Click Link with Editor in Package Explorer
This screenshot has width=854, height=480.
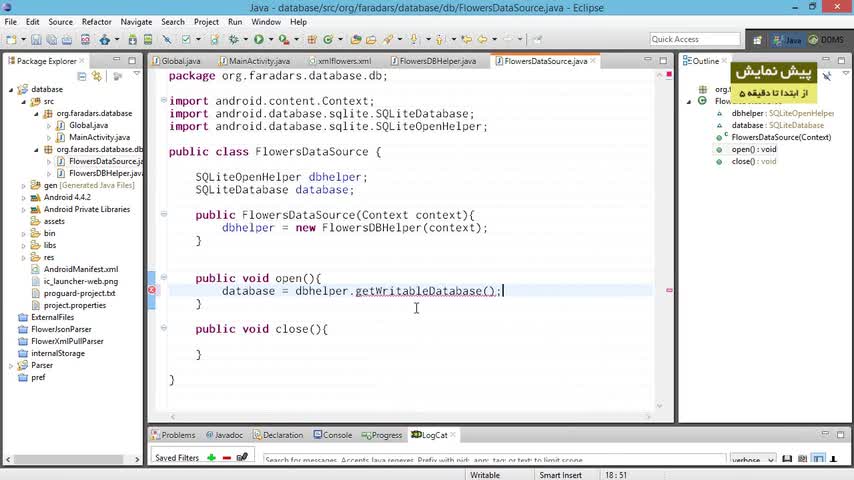pos(97,76)
